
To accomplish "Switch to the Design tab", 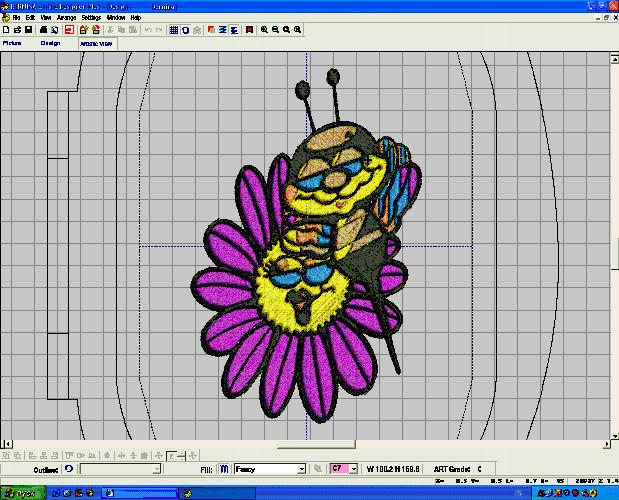I will pos(50,43).
